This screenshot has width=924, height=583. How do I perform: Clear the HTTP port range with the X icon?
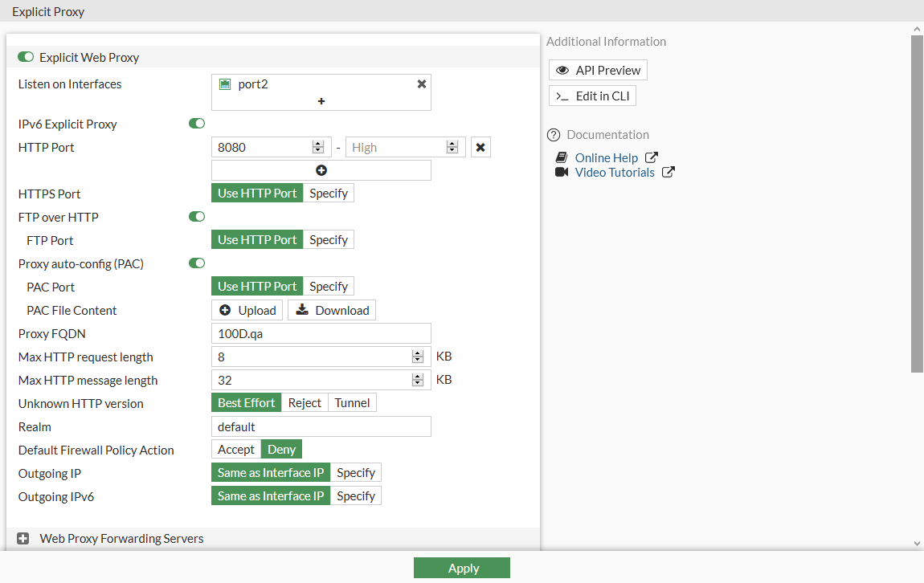point(480,146)
